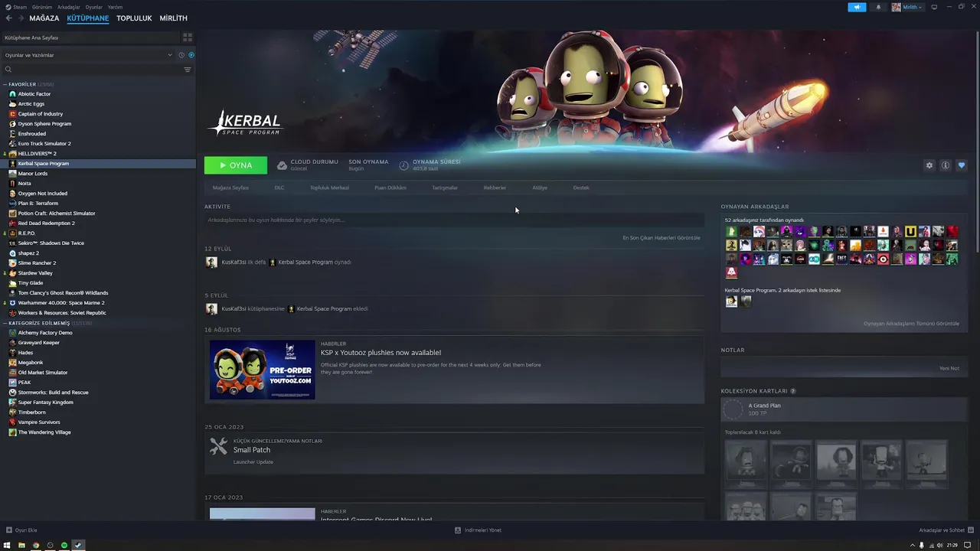
Task: Open the Topluluk Merkezi tab
Action: pos(329,187)
